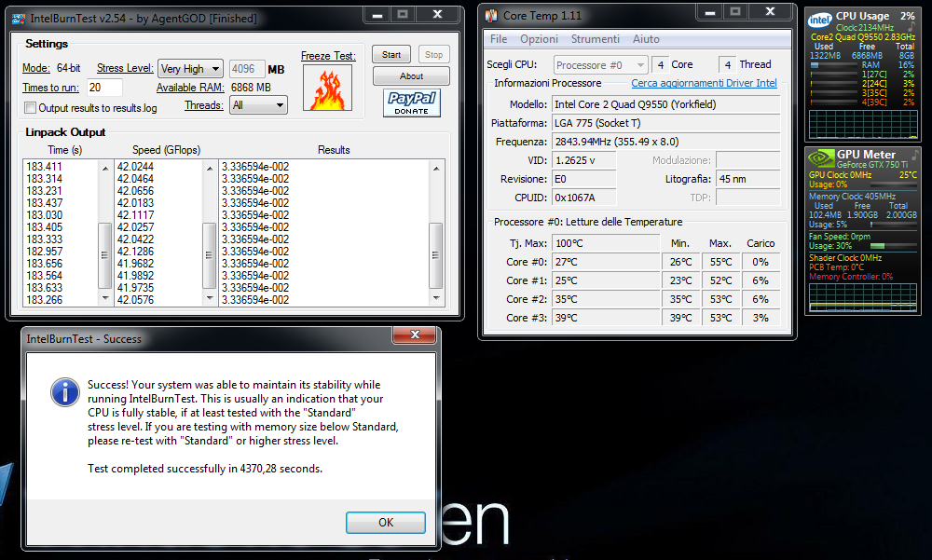Image resolution: width=932 pixels, height=560 pixels.
Task: Click the GPU Meter usage graph
Action: tap(862, 297)
